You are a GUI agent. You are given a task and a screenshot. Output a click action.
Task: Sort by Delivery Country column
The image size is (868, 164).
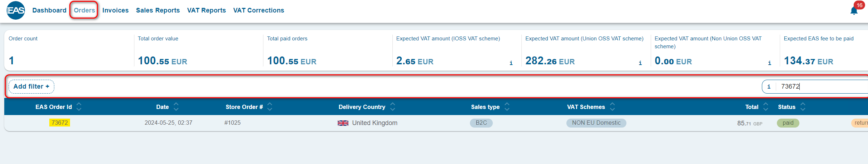(x=393, y=107)
